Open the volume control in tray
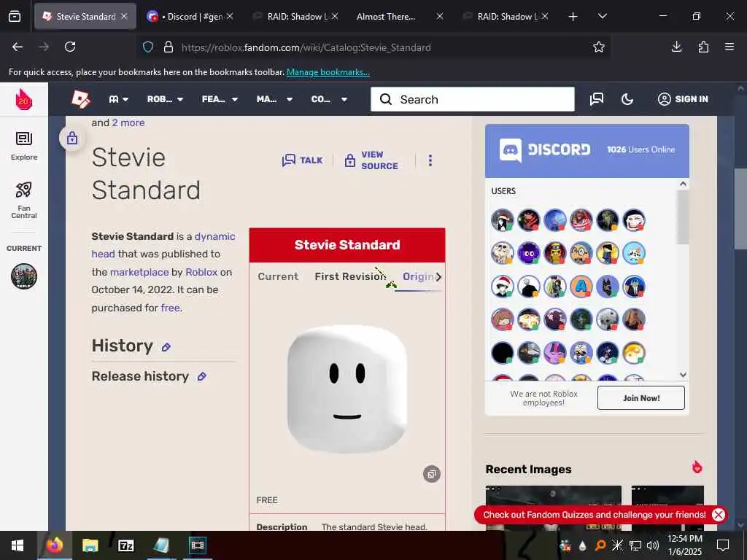 click(653, 545)
